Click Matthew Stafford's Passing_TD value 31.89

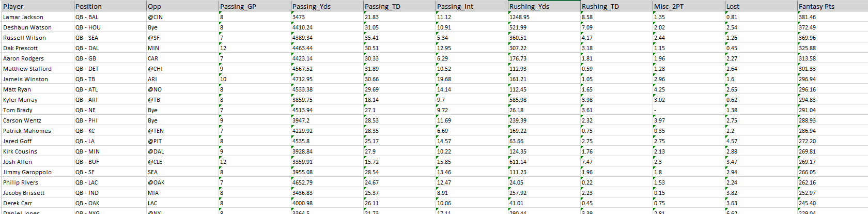click(x=399, y=69)
